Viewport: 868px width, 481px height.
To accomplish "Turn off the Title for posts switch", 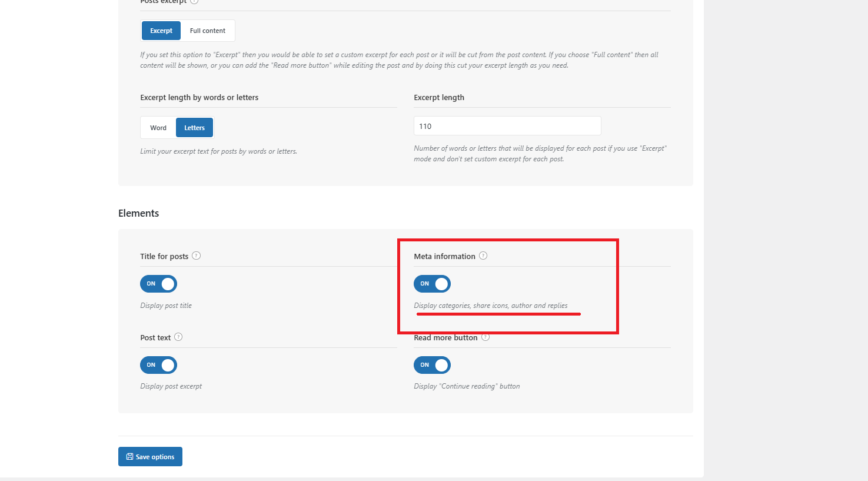I will (158, 284).
